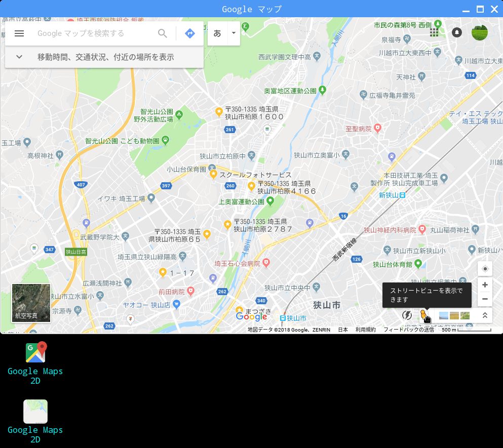Screen dimensions: 503x448
Task: Switch to 航空写真 satellite view
Action: tap(31, 303)
